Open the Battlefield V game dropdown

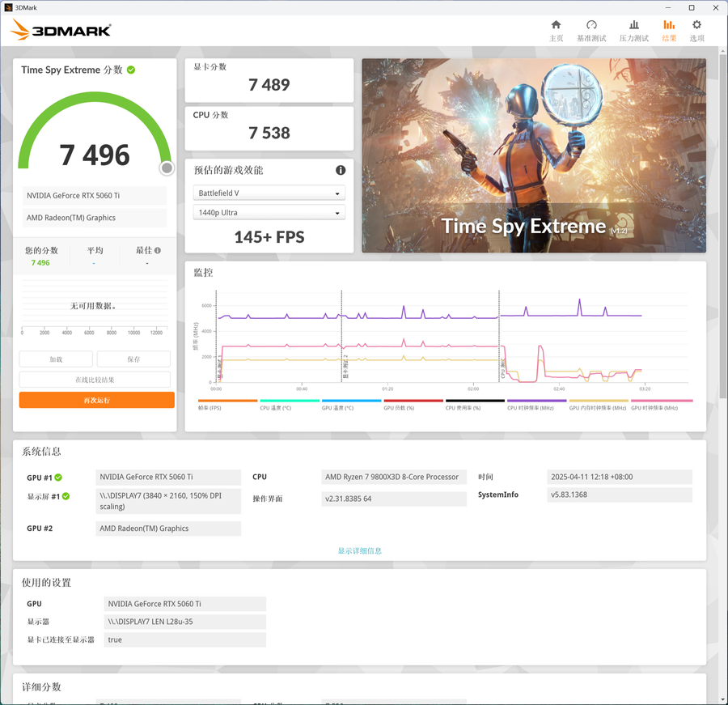(269, 193)
